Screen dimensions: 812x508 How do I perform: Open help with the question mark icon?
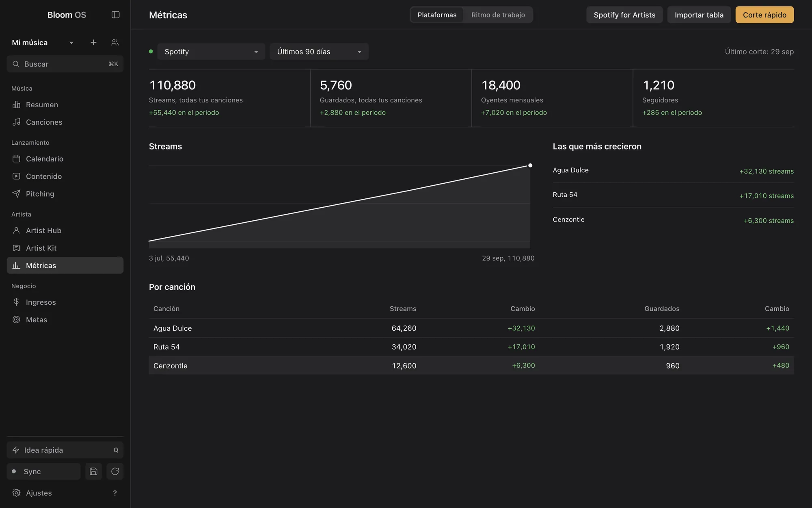tap(115, 493)
